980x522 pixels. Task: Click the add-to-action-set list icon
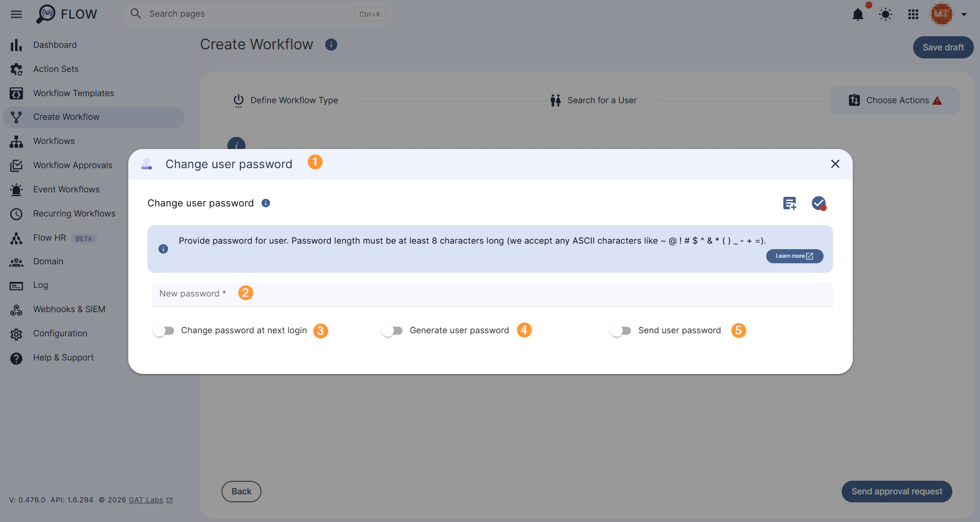pyautogui.click(x=790, y=203)
